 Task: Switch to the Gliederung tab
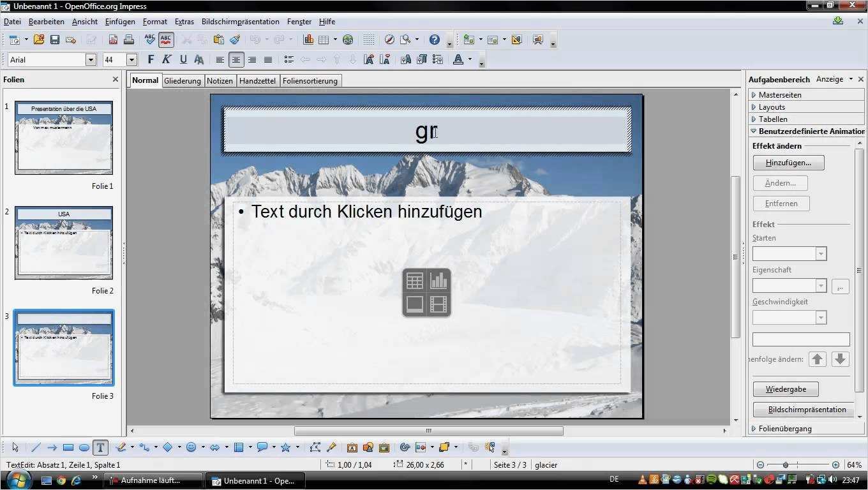183,81
